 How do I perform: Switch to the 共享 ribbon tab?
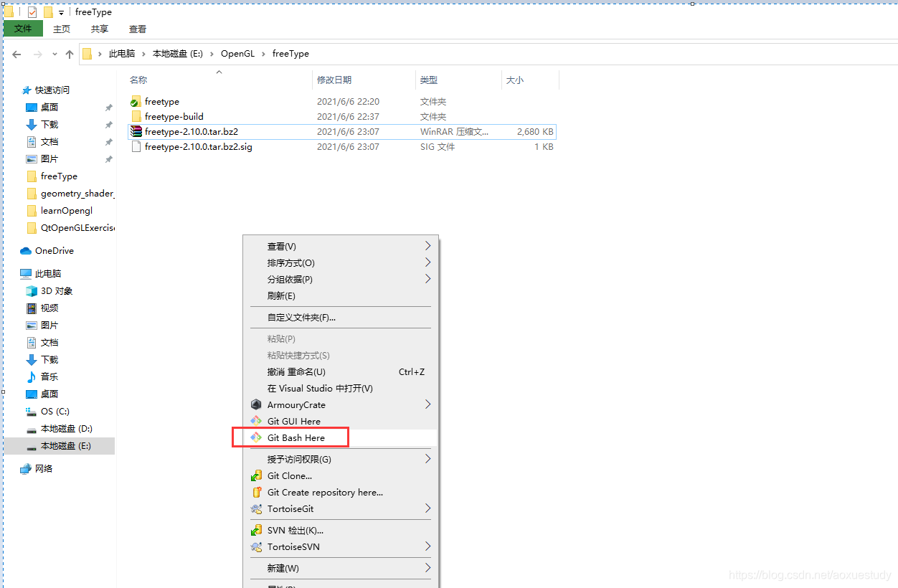click(100, 29)
